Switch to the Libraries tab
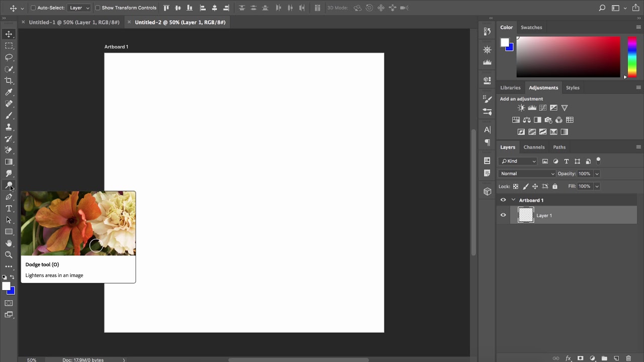Viewport: 644px width, 362px height. (510, 87)
